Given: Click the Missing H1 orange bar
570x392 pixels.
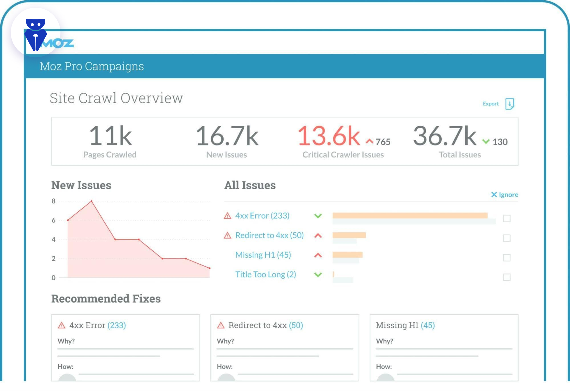Looking at the screenshot, I should pos(347,255).
